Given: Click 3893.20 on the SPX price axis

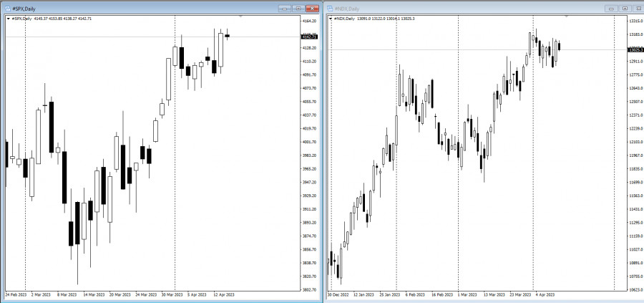Looking at the screenshot, I should click(309, 223).
